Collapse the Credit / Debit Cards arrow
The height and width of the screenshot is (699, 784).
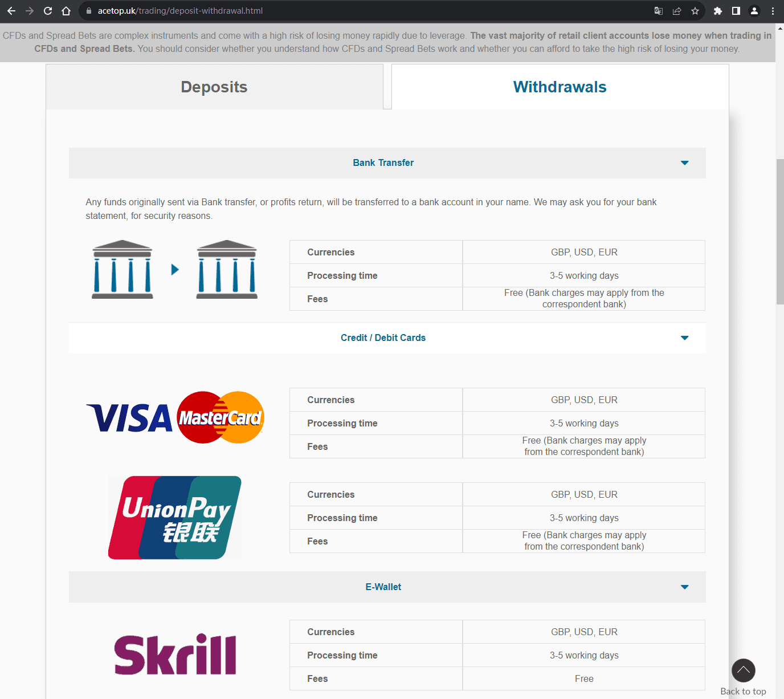[685, 338]
